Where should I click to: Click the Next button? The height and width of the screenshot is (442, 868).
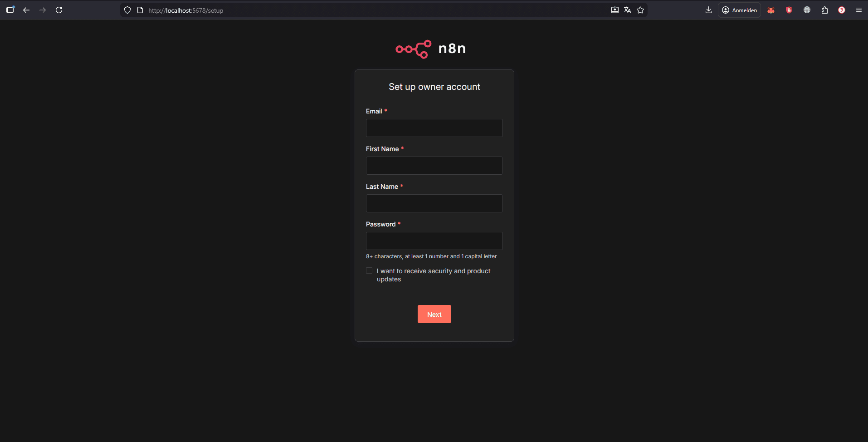pyautogui.click(x=434, y=314)
